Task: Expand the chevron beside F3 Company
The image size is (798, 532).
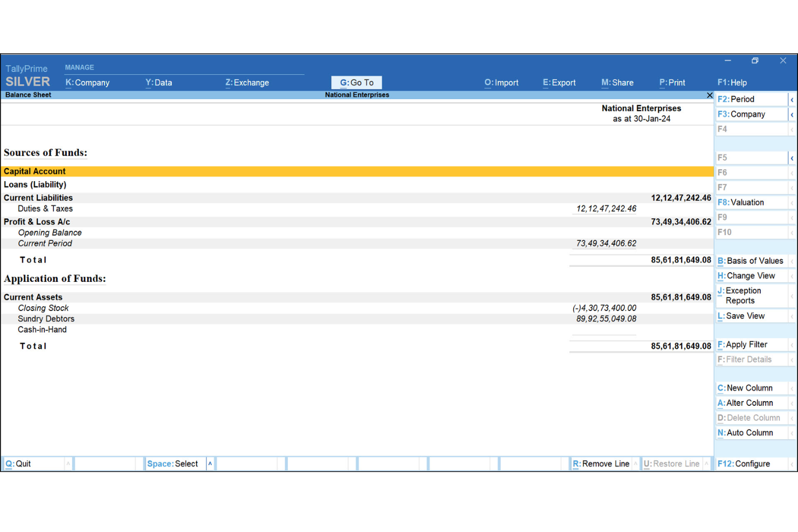Action: [792, 114]
